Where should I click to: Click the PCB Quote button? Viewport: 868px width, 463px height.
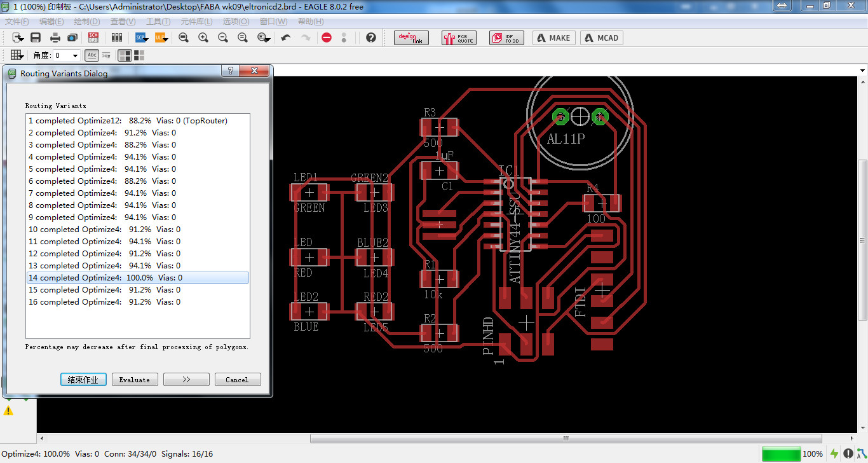click(x=459, y=38)
